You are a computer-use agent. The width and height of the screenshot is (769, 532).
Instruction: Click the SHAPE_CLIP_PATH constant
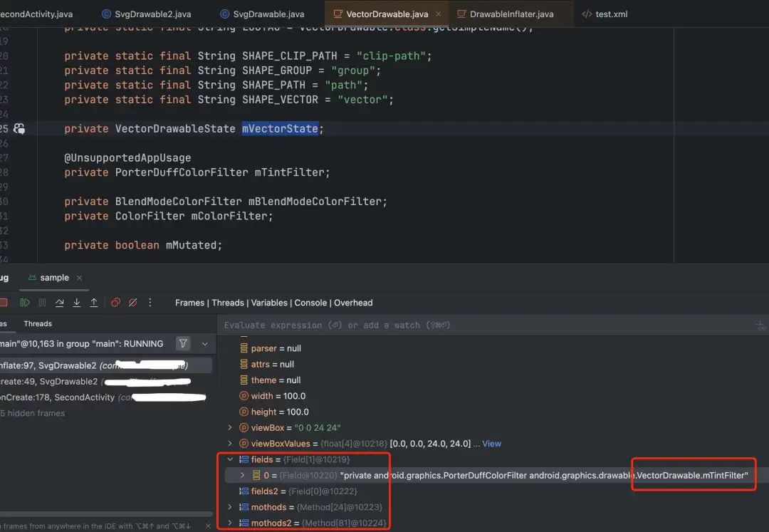(289, 56)
